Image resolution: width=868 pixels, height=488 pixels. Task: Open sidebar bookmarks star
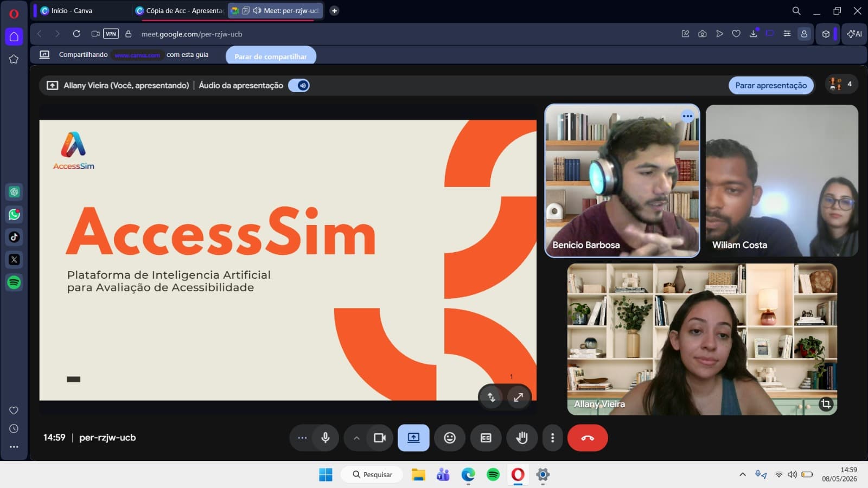(14, 59)
